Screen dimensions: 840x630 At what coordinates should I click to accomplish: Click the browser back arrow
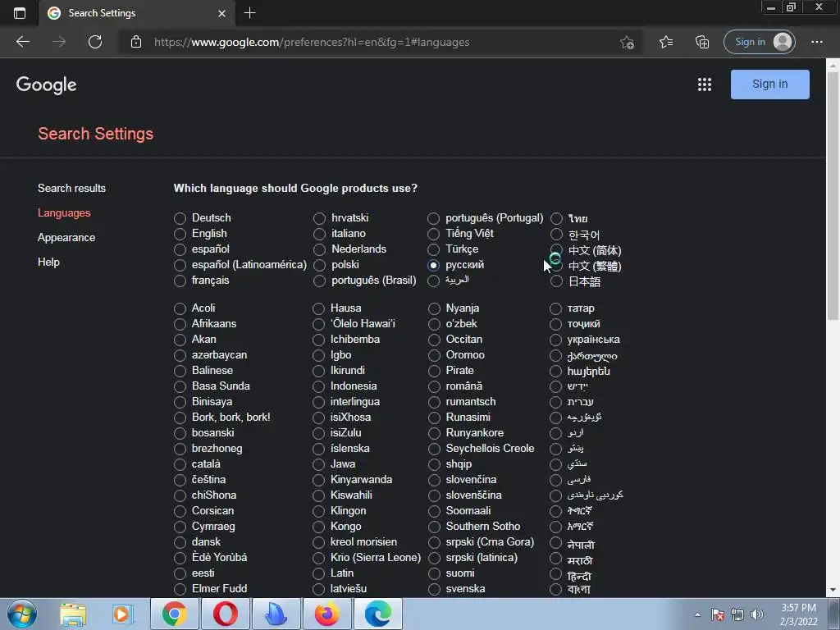[x=22, y=42]
